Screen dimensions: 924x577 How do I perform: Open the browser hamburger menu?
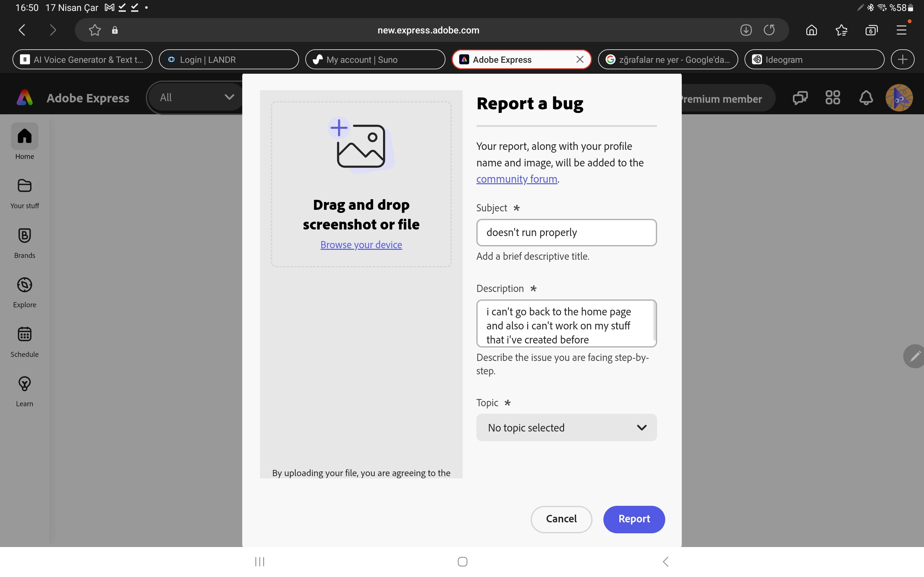click(902, 30)
